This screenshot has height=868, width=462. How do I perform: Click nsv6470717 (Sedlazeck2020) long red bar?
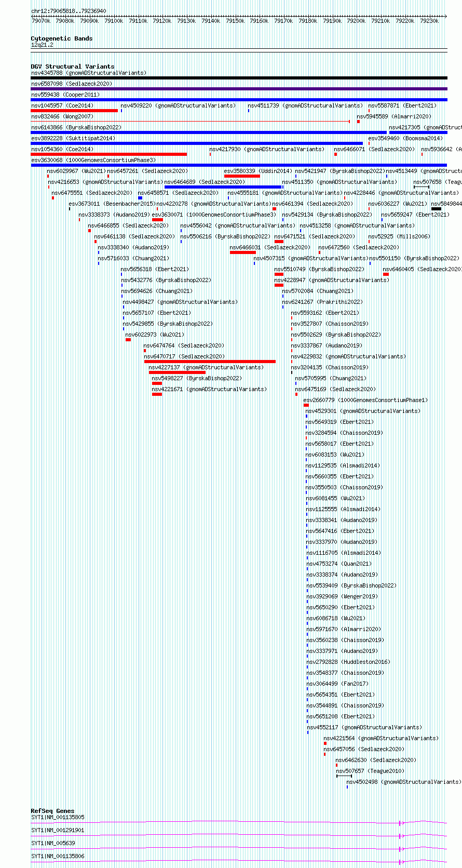[210, 362]
